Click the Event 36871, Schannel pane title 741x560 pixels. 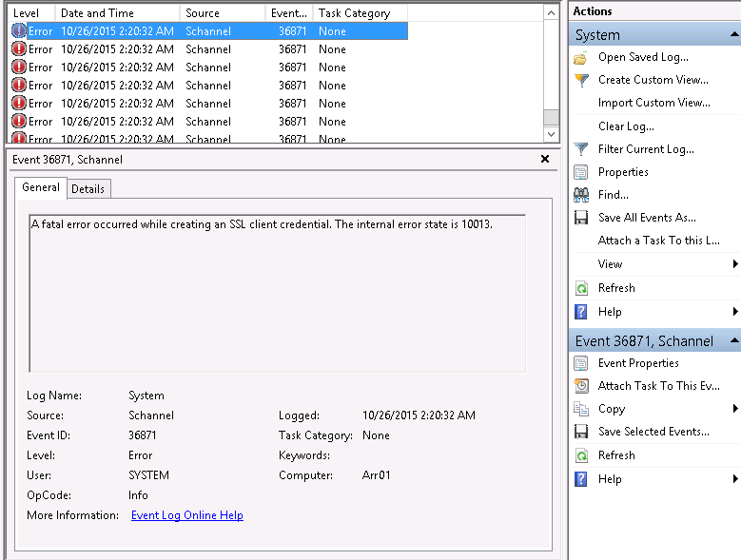(68, 160)
